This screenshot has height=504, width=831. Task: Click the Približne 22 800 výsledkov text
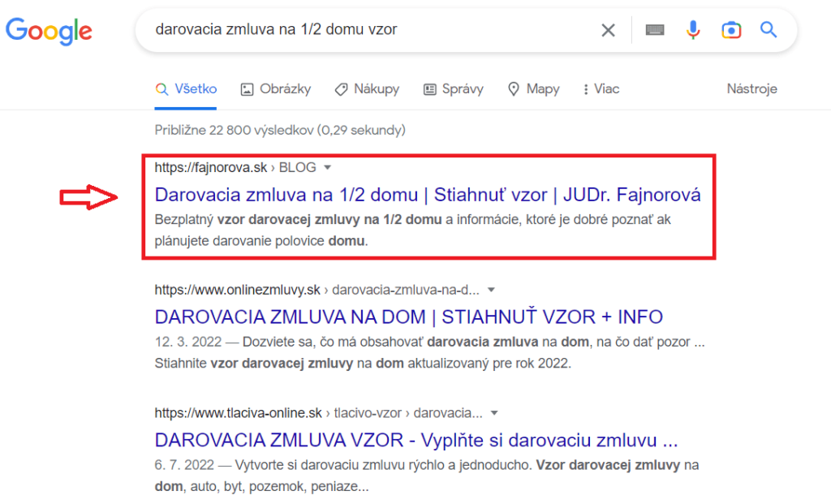280,131
